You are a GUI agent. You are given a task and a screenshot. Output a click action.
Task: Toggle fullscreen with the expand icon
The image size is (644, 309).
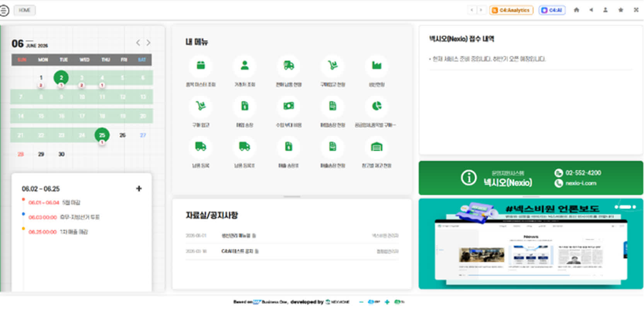click(636, 10)
